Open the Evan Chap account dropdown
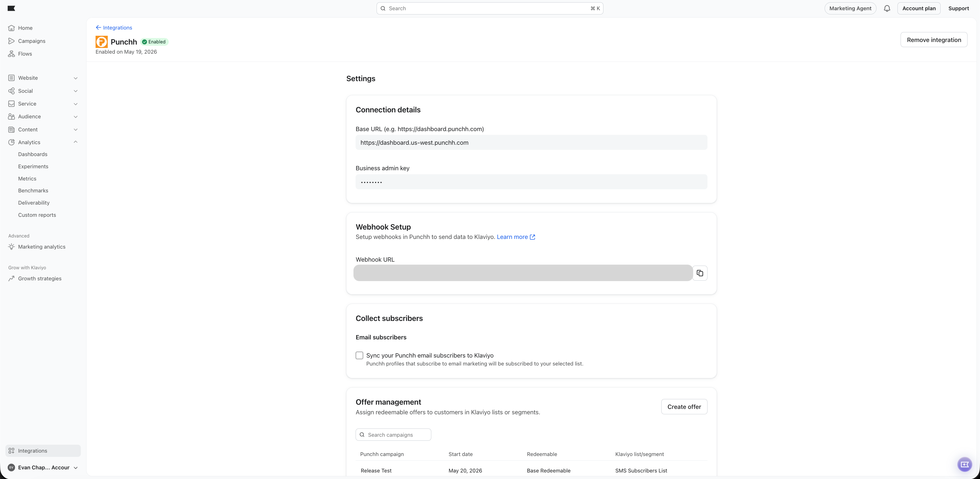Image resolution: width=980 pixels, height=479 pixels. point(43,468)
